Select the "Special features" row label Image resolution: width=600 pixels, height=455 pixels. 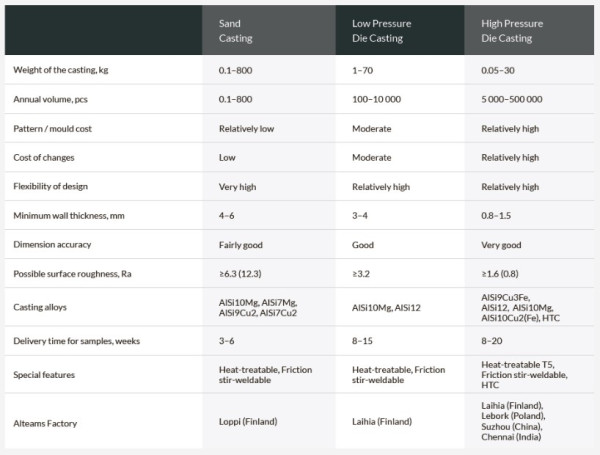[x=46, y=376]
